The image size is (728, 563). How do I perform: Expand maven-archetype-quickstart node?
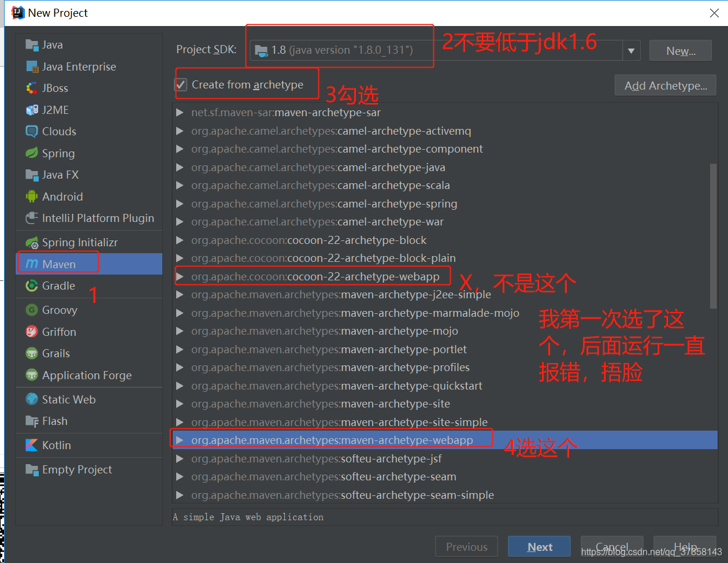click(180, 386)
